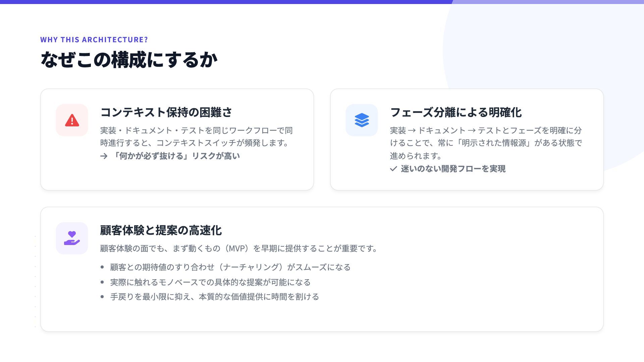This screenshot has width=644, height=362.
Task: Click the checkmark before 迷いのない開発フロー
Action: tap(393, 169)
